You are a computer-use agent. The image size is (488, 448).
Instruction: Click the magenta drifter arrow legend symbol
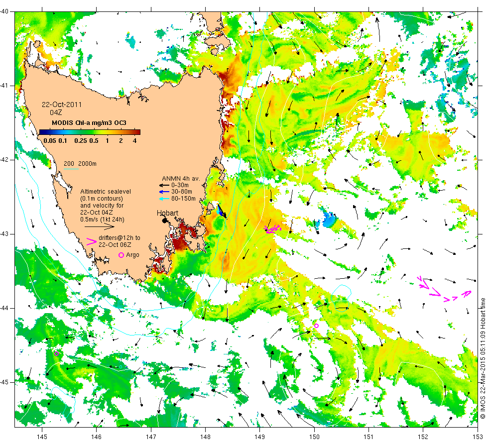click(x=91, y=241)
